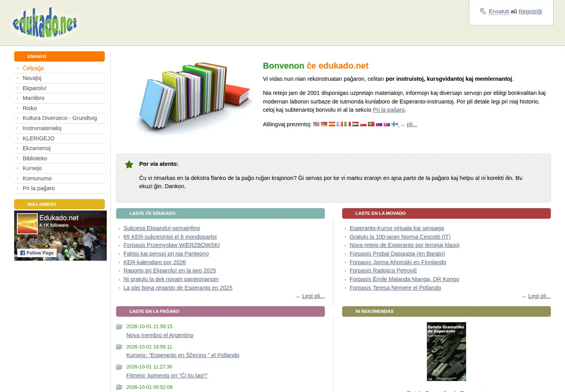Open Forpasis Radojica Petroviĉ link
Viewport: 565px width, 392px height.
383,270
